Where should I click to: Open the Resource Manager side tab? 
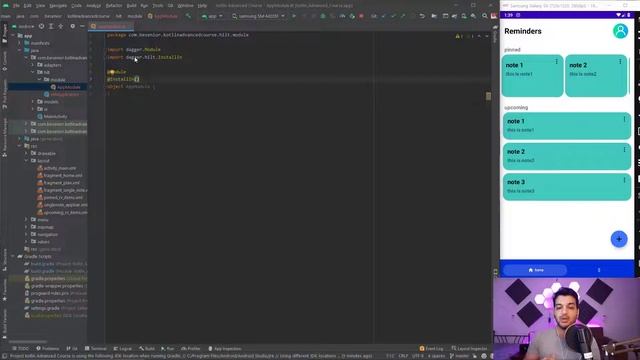[4, 139]
